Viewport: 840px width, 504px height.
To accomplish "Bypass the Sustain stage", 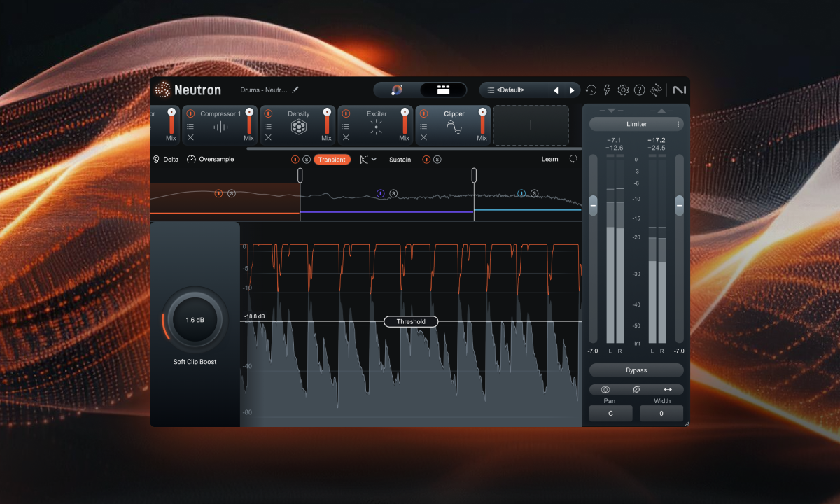I will click(x=426, y=160).
